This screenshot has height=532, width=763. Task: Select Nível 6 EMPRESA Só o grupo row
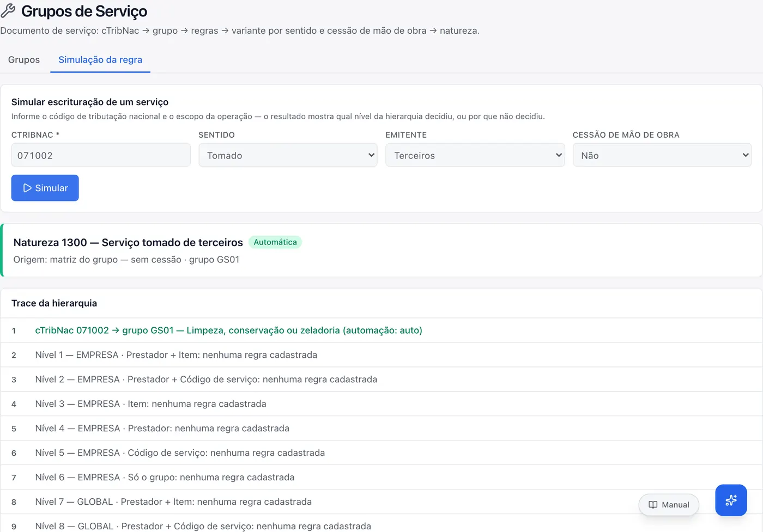381,478
